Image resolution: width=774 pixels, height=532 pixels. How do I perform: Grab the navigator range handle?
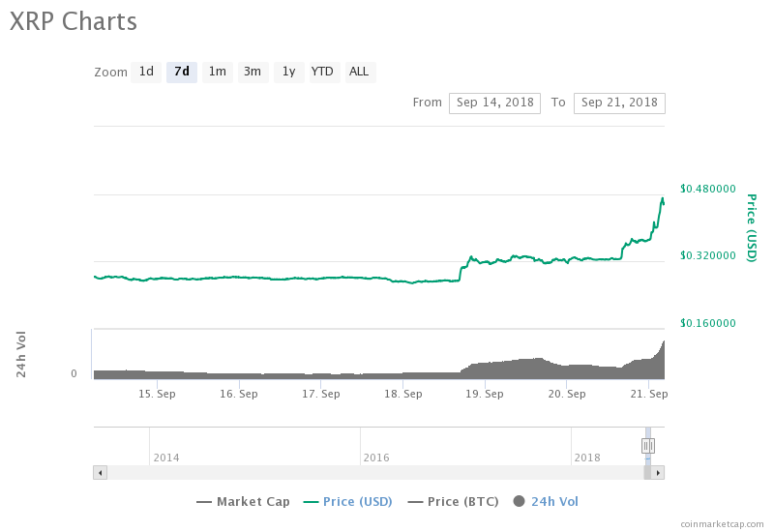pyautogui.click(x=648, y=446)
